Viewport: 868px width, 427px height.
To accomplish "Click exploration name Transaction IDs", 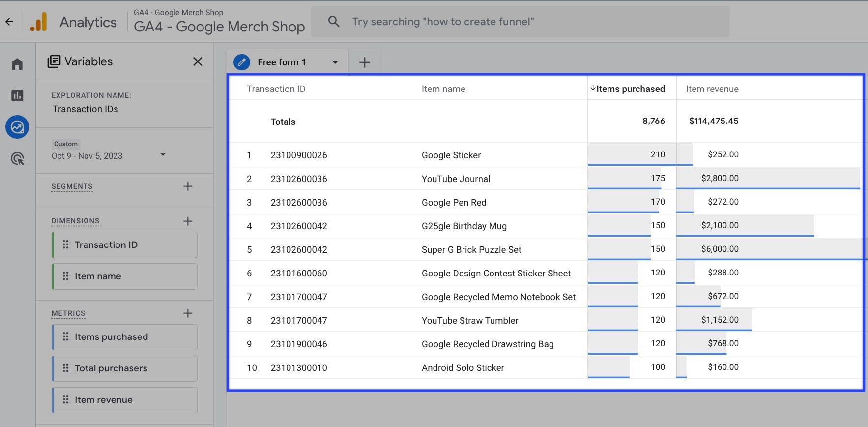I will (x=86, y=109).
